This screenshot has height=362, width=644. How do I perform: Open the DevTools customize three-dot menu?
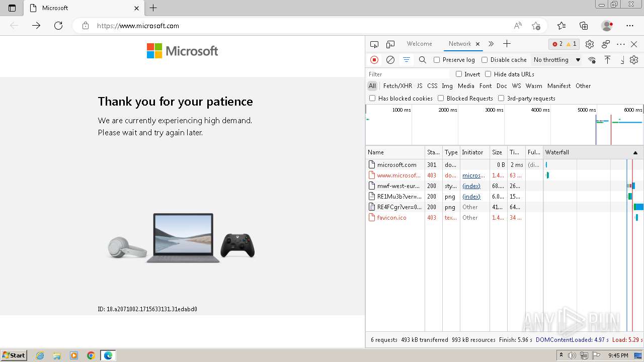(x=621, y=44)
